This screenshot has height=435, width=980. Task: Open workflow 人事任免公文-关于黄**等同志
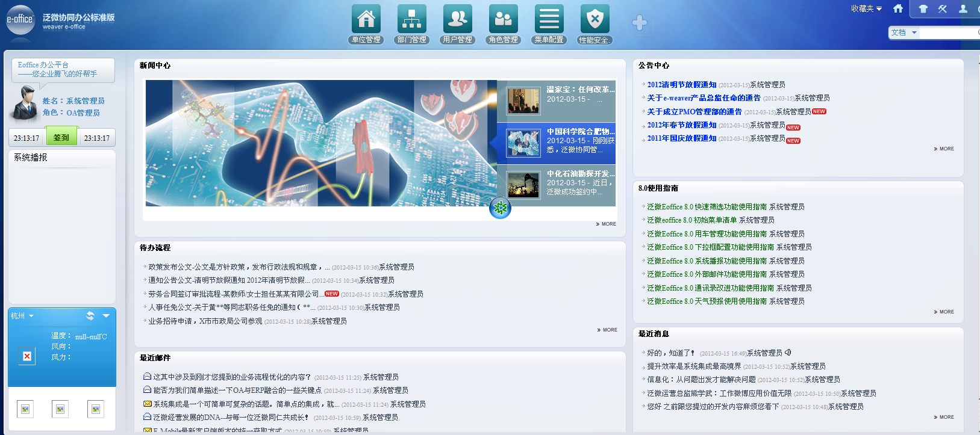click(x=232, y=307)
